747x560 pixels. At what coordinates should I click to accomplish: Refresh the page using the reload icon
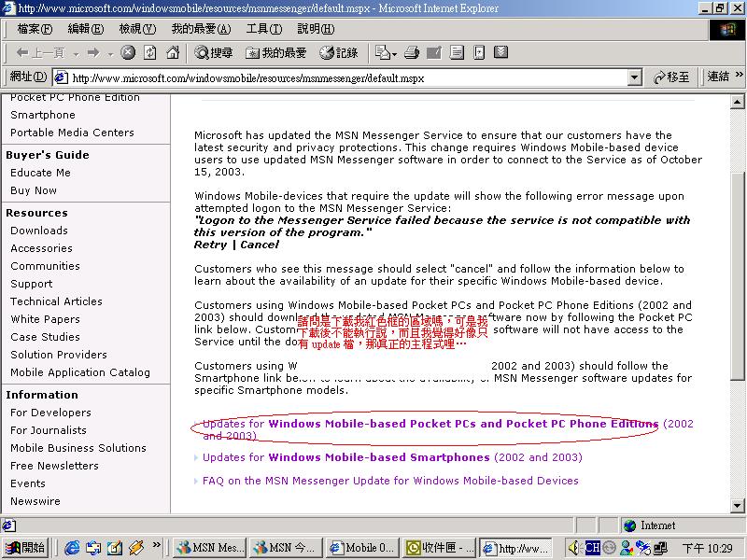(150, 52)
